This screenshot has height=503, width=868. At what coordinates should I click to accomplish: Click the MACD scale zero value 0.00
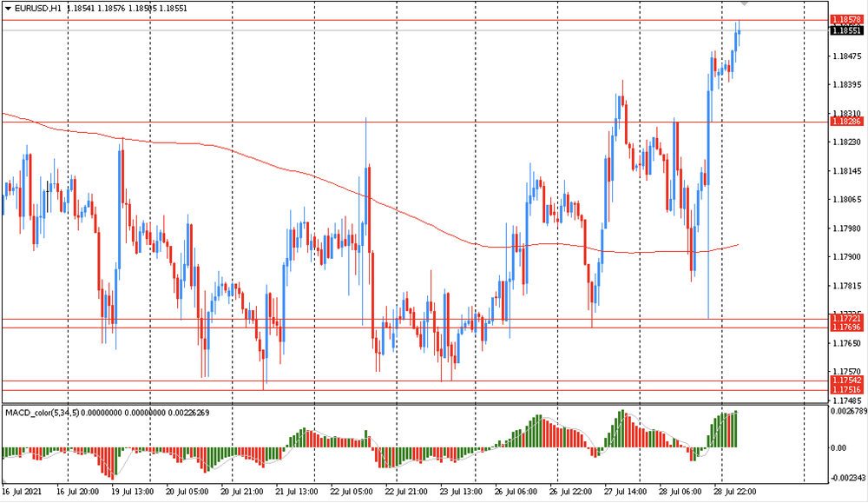coord(838,447)
